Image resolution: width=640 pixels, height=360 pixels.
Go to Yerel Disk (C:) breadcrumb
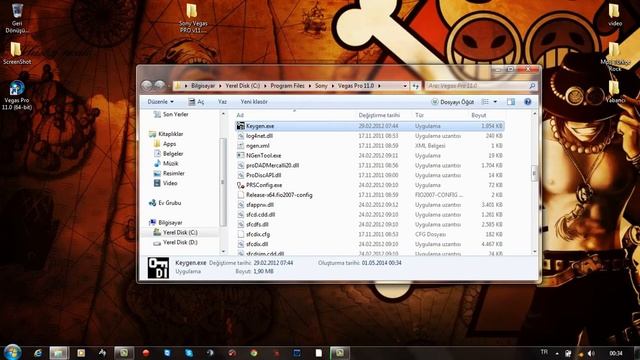[242, 86]
